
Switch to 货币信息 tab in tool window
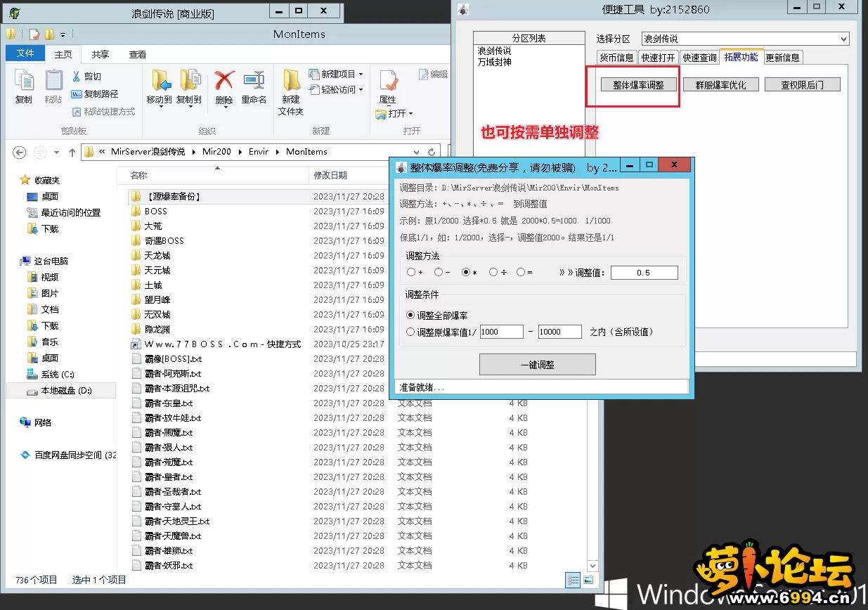[x=616, y=58]
